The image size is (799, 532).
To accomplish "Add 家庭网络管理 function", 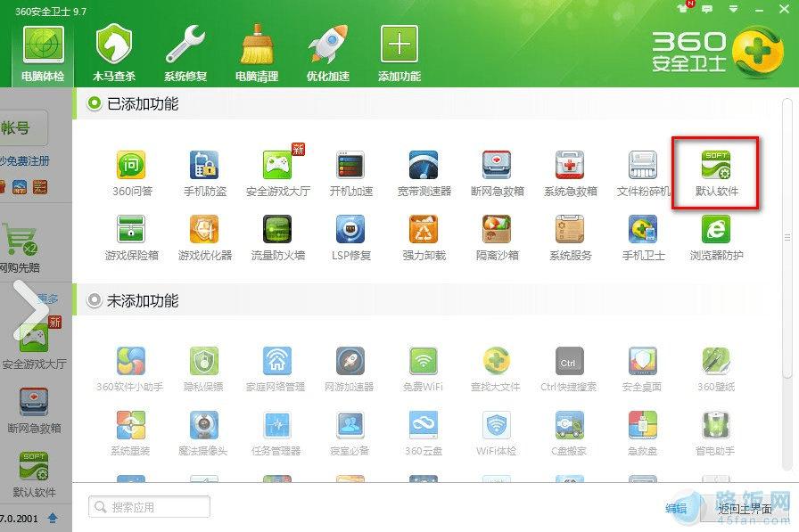I will (x=276, y=369).
